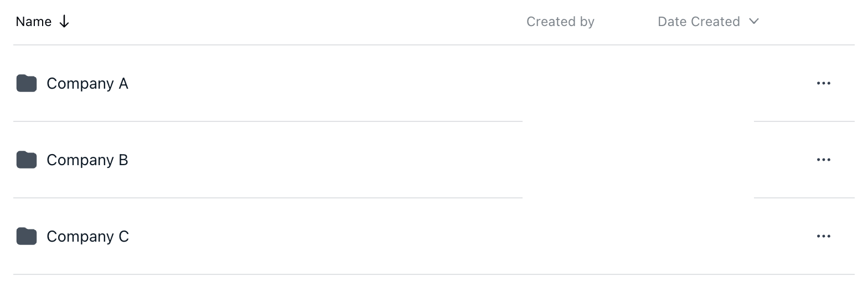This screenshot has width=868, height=286.
Task: Click the empty Date Created cell for Company A
Action: tap(704, 84)
